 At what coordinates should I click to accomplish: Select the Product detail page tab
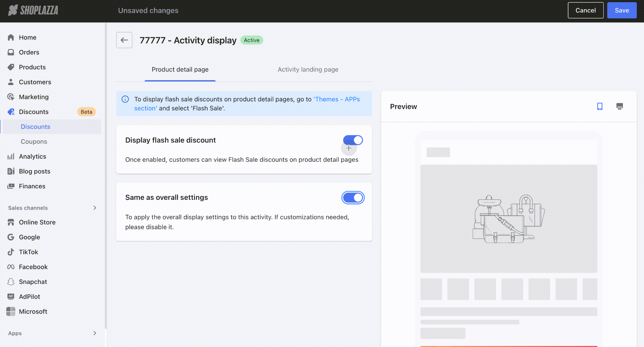180,70
